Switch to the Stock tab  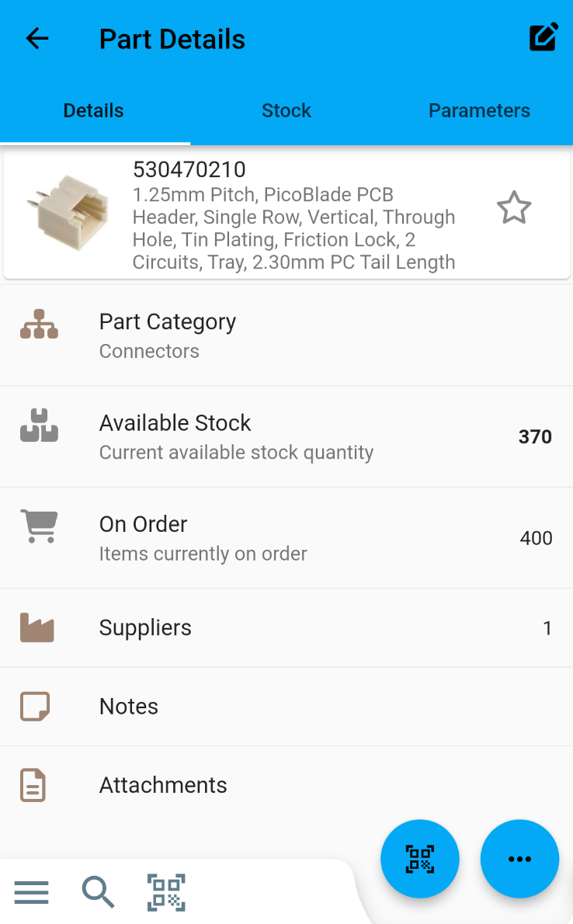pyautogui.click(x=286, y=111)
